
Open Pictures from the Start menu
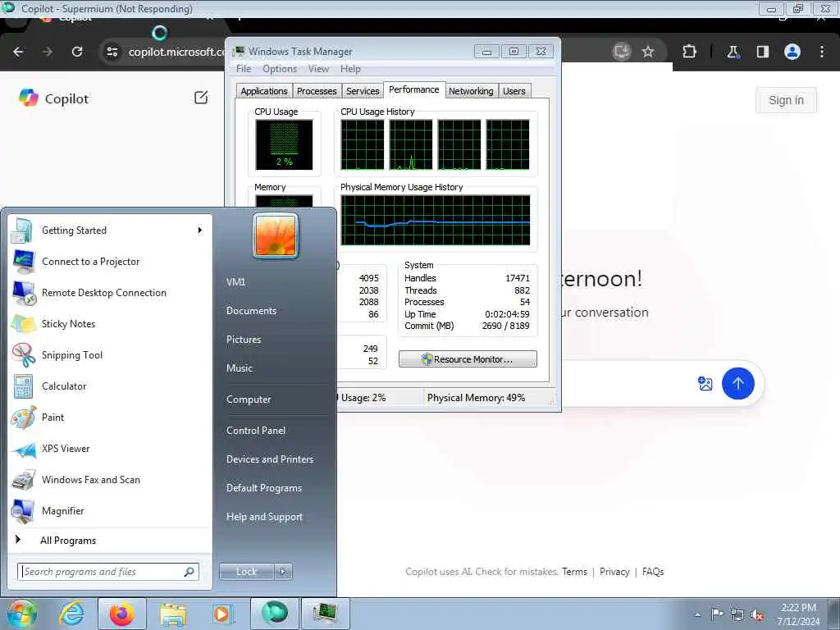click(x=244, y=340)
